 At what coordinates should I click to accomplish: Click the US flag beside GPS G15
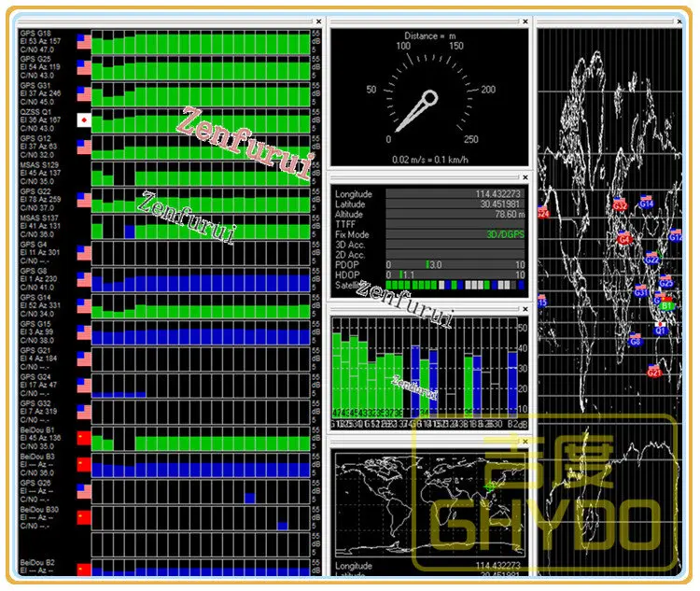tap(84, 332)
